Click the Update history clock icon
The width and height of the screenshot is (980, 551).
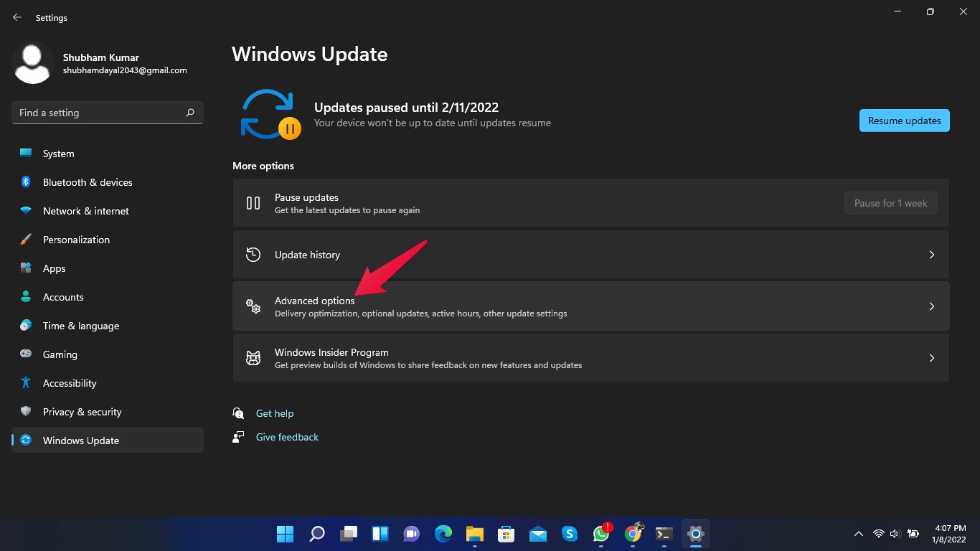pyautogui.click(x=253, y=255)
